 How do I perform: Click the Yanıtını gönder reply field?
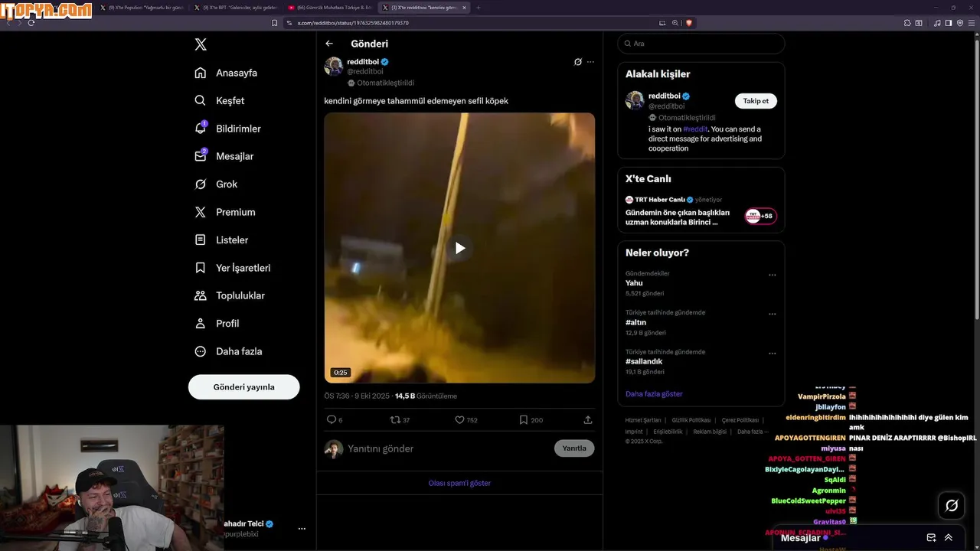pos(447,448)
